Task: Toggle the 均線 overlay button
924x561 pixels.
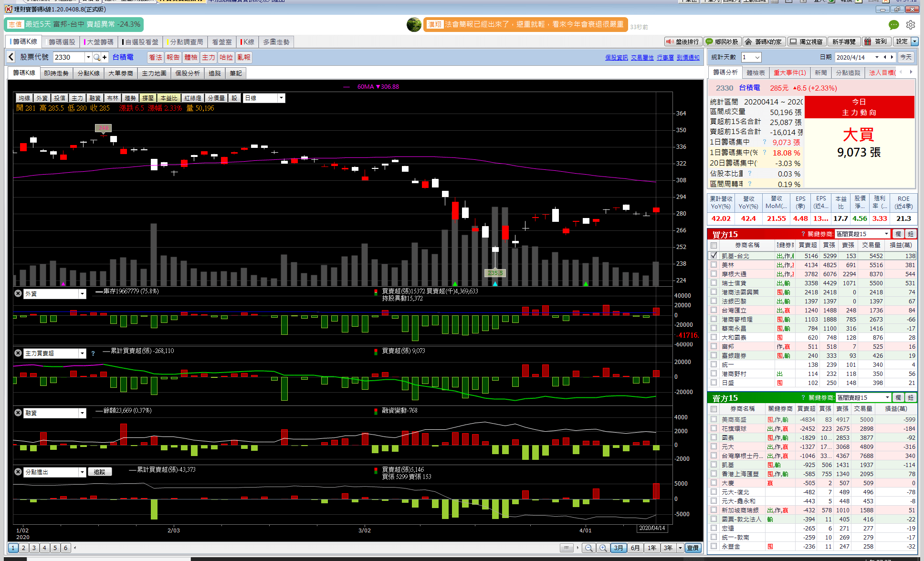Action: [24, 98]
